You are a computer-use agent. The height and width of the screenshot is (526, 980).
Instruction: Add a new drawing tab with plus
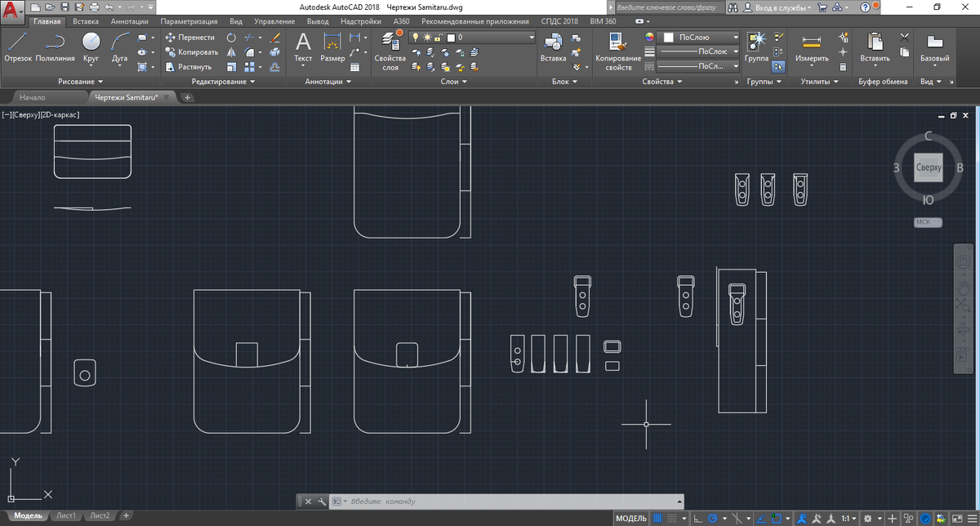pos(187,97)
